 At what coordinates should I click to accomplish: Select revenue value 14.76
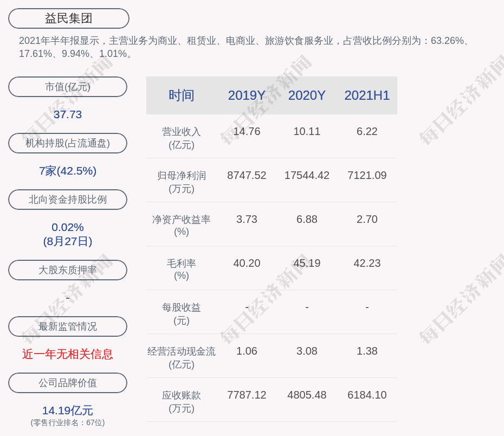(x=247, y=132)
